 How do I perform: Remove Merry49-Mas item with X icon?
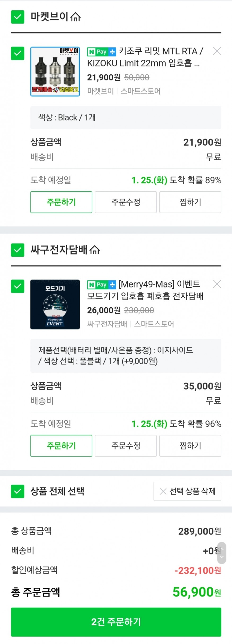217,284
